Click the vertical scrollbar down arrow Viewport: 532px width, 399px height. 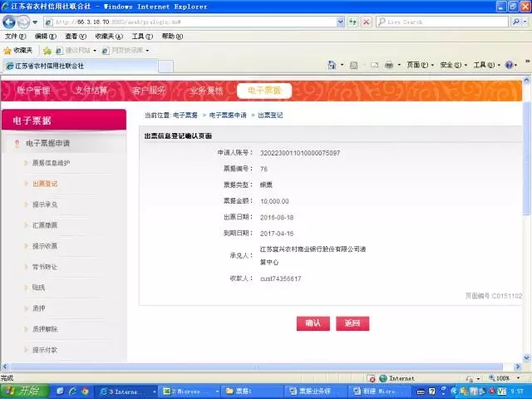tap(526, 357)
